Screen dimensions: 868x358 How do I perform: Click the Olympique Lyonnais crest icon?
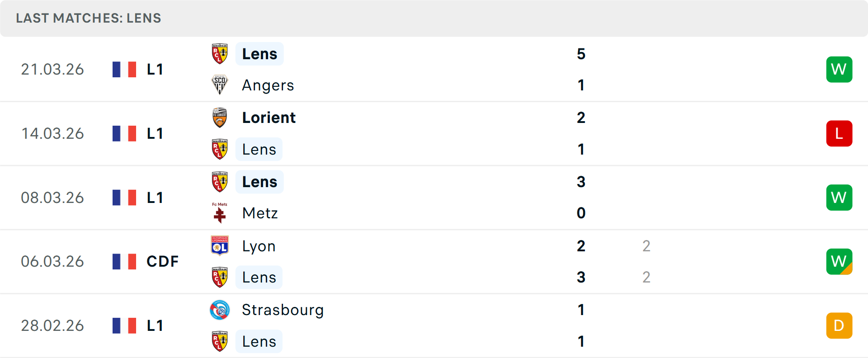click(x=220, y=245)
